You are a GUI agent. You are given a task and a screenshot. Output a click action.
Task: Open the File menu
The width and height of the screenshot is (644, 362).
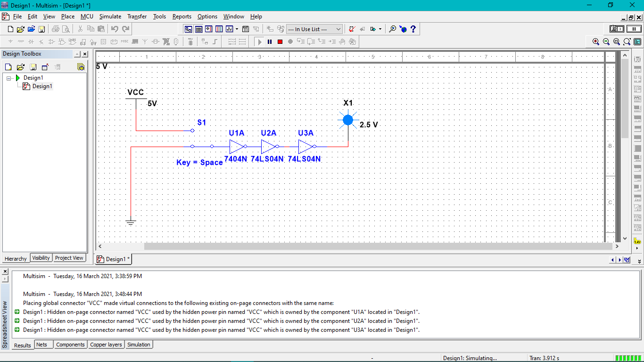coord(17,16)
